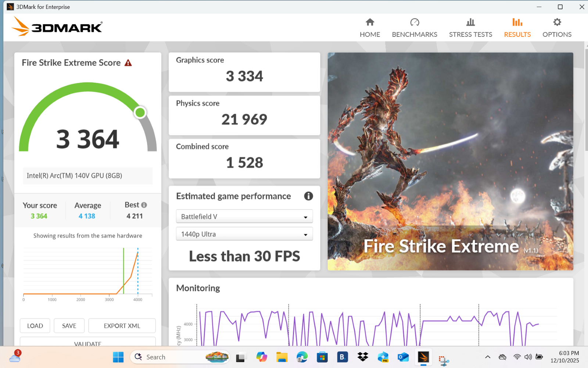Click the SAVE button
Screen dimensions: 588x368
point(69,326)
